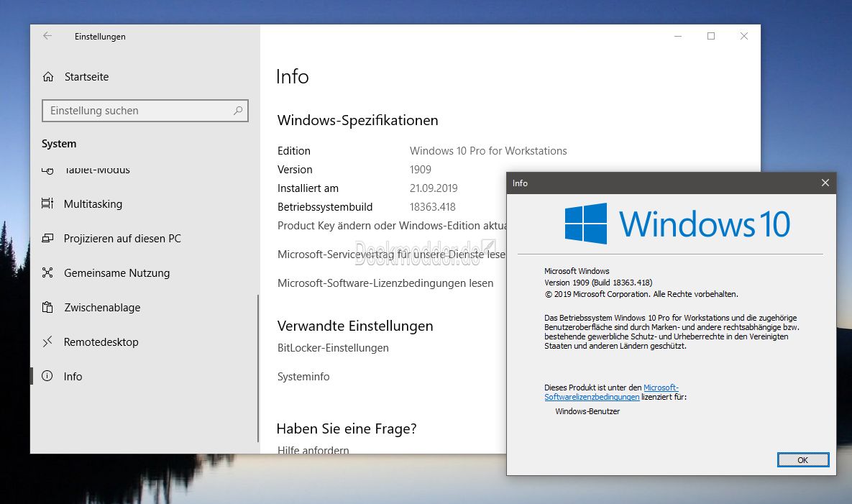Open Microsoft-Servicevertrag link
Viewport: 852px width, 504px height.
391,255
